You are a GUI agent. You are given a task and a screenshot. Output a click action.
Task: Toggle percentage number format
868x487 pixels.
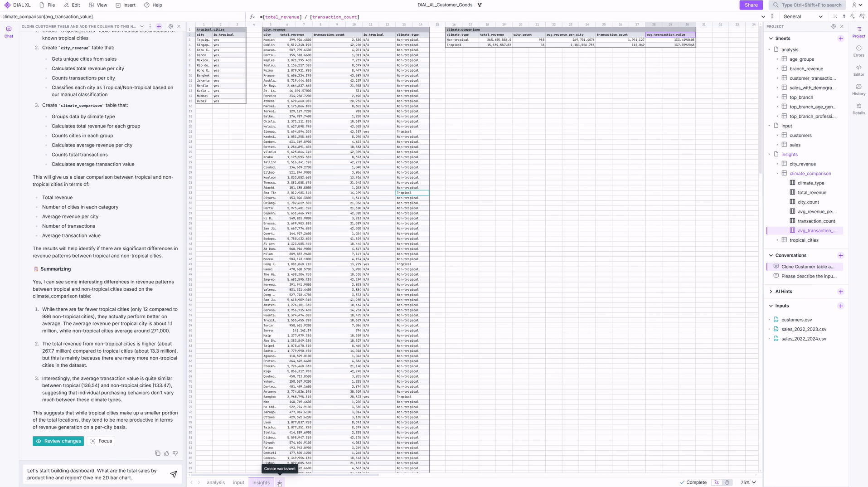[x=835, y=16]
